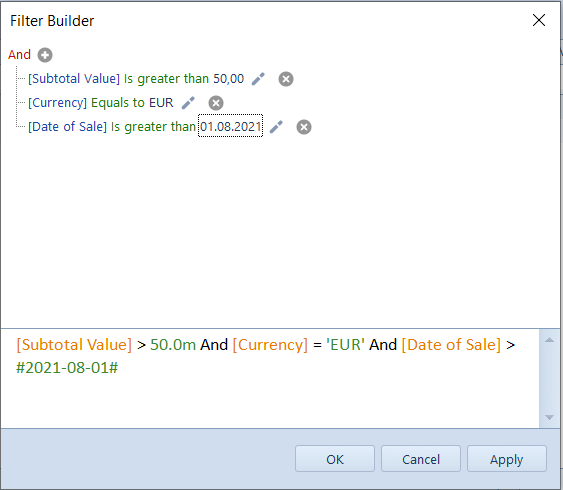
Task: Remove the Currency Equals to EUR condition
Action: tap(216, 103)
